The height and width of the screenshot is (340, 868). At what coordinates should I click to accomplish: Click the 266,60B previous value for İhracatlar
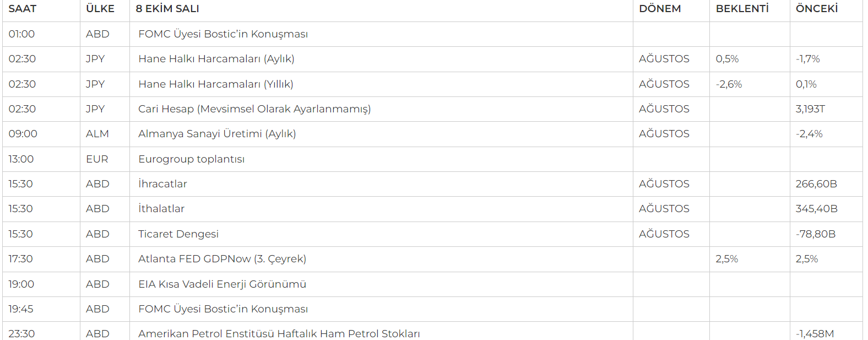coord(816,184)
